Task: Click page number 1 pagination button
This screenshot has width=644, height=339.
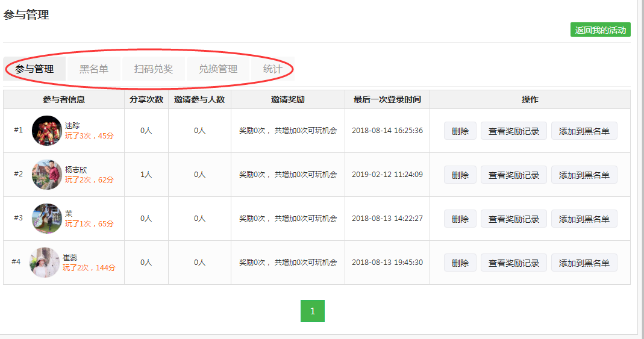Action: point(312,311)
